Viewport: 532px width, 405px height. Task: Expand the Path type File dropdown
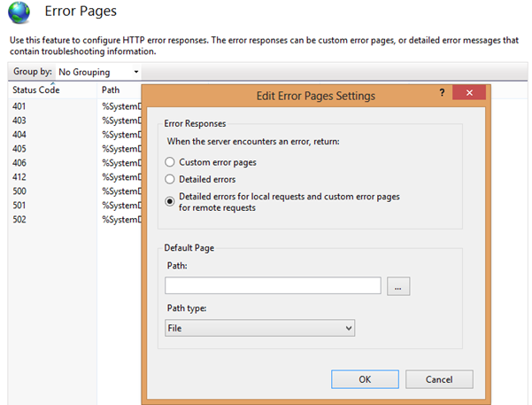pyautogui.click(x=259, y=328)
